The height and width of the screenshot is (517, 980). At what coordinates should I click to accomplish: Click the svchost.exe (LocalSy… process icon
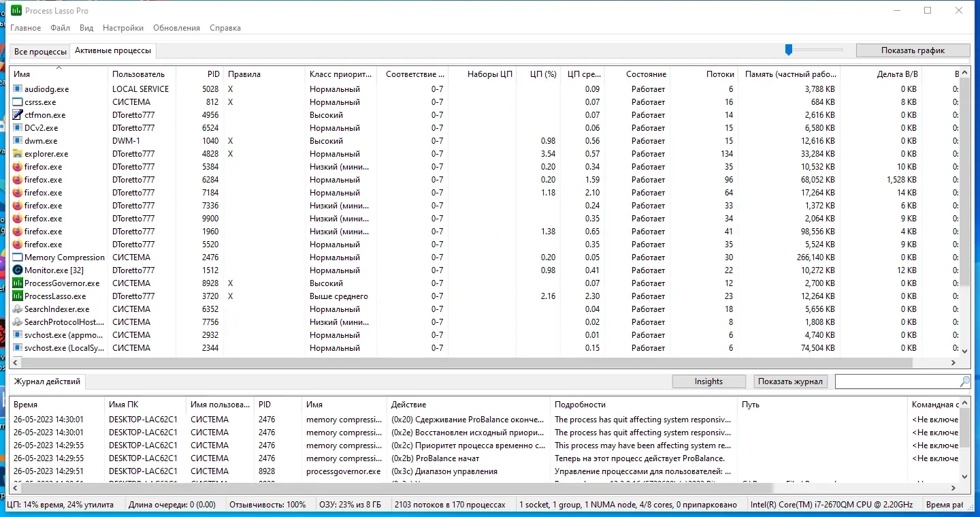click(x=18, y=348)
